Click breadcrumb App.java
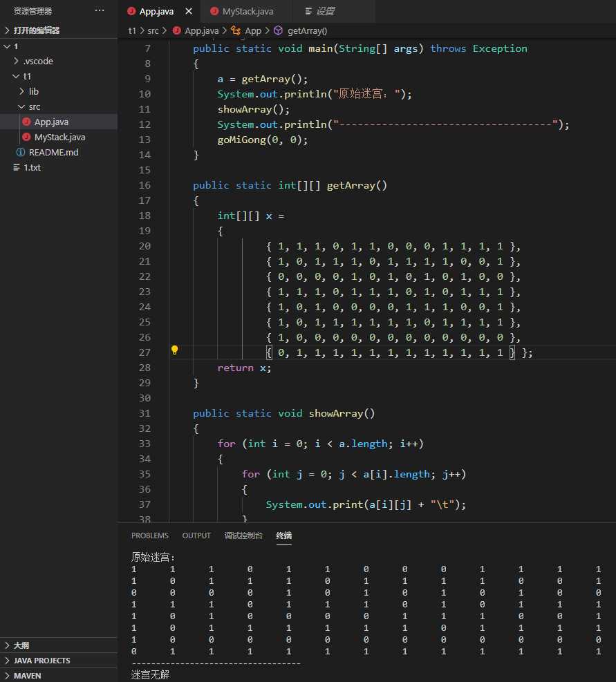 201,31
